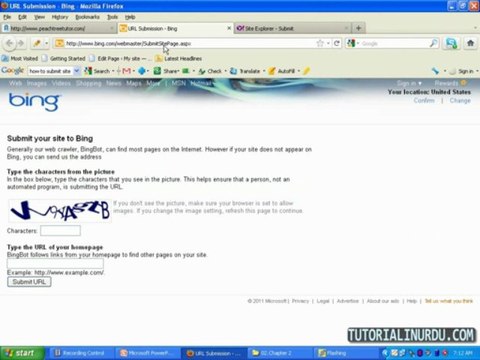The image size is (480, 360).
Task: Open Most Visited bookmark
Action: coord(20,59)
